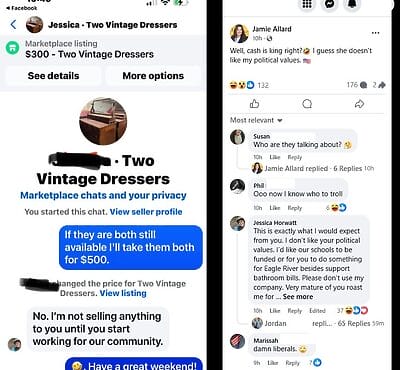Tap the See details button
400x370 pixels.
click(x=53, y=76)
